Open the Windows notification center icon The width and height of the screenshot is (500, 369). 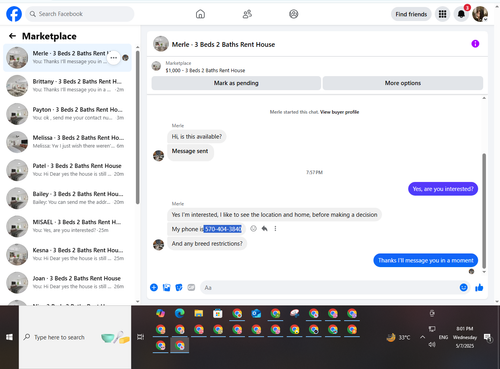(488, 338)
